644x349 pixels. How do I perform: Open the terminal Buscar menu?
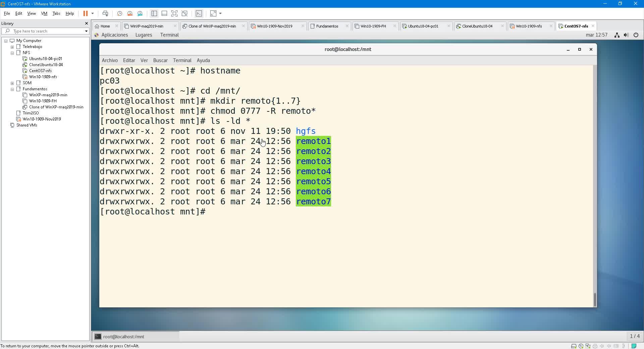click(160, 60)
